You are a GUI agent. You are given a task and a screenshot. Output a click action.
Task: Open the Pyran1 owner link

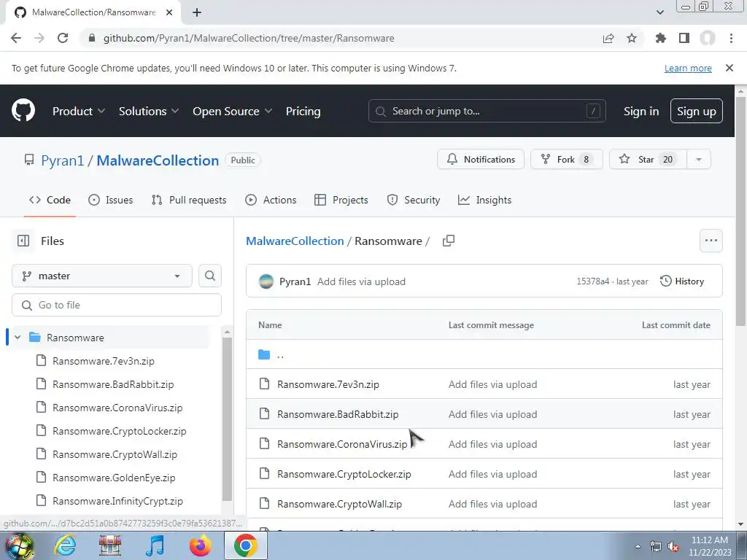tap(63, 160)
